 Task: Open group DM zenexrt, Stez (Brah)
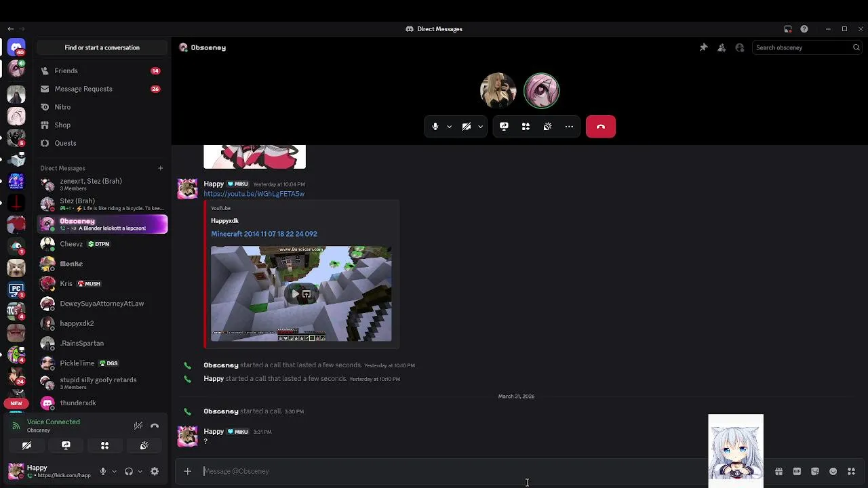coord(102,184)
